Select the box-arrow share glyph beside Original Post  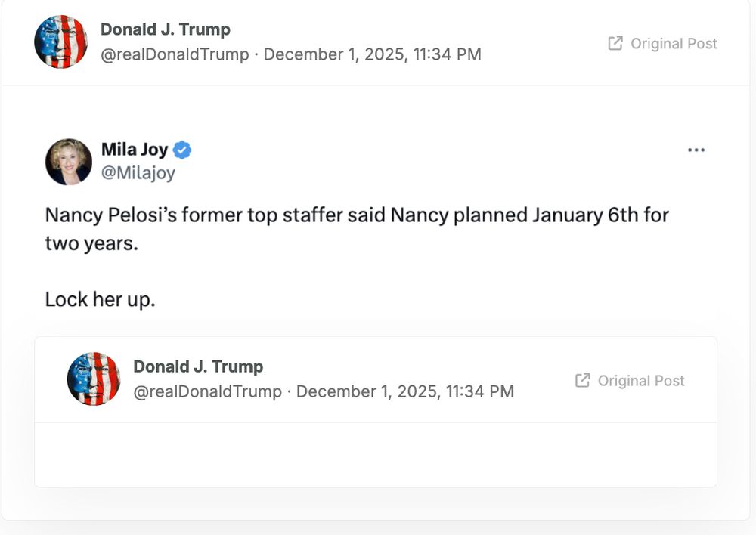coord(617,43)
